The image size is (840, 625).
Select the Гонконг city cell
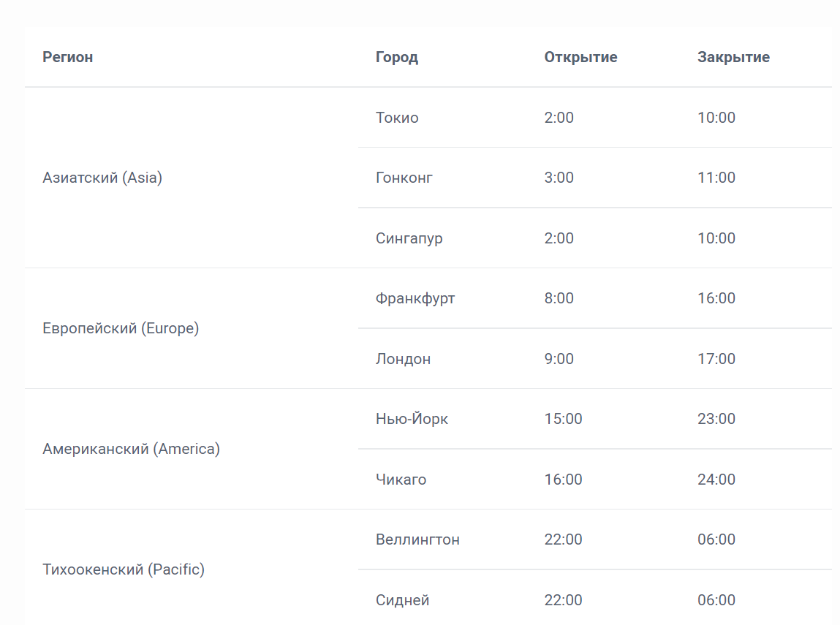pyautogui.click(x=404, y=178)
